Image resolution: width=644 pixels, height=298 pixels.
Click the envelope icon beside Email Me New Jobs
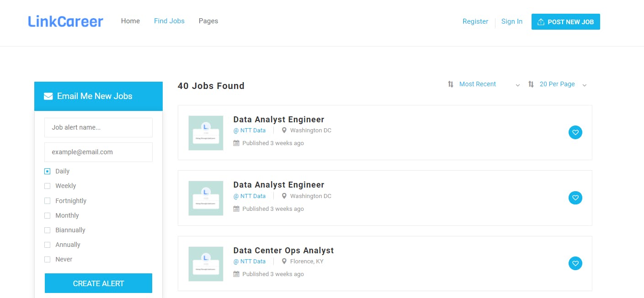coord(48,96)
